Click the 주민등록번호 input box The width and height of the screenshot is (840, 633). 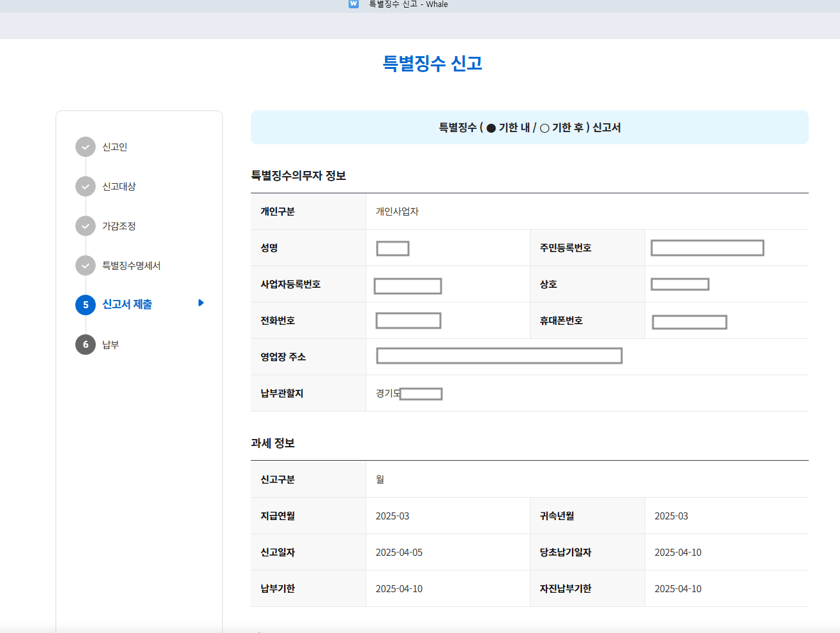[x=707, y=248]
